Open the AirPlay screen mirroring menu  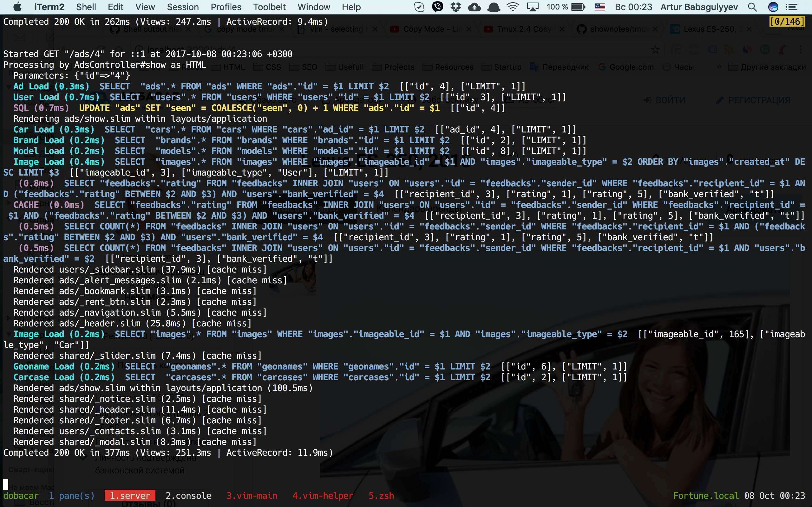[x=534, y=7]
